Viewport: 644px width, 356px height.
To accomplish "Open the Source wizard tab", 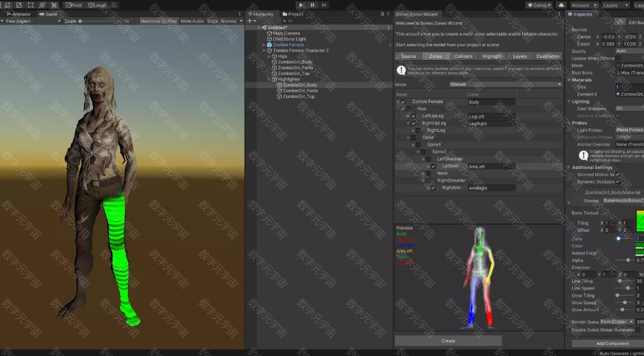I will [409, 56].
